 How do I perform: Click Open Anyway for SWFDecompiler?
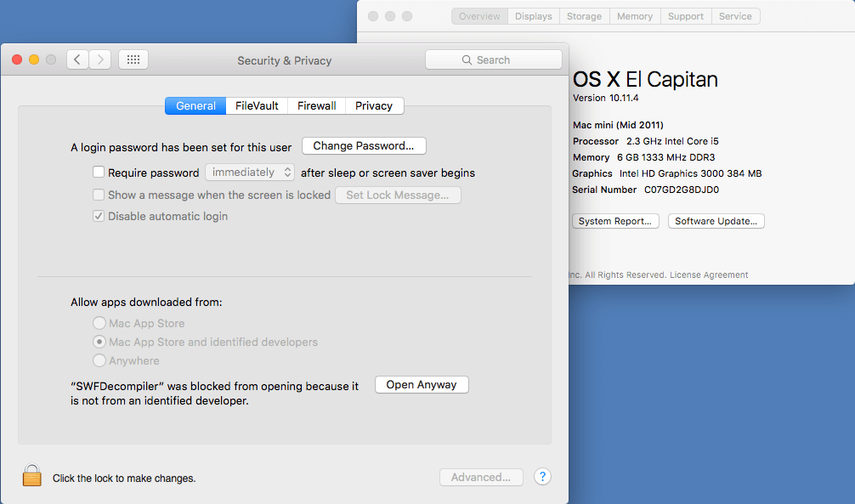point(422,384)
